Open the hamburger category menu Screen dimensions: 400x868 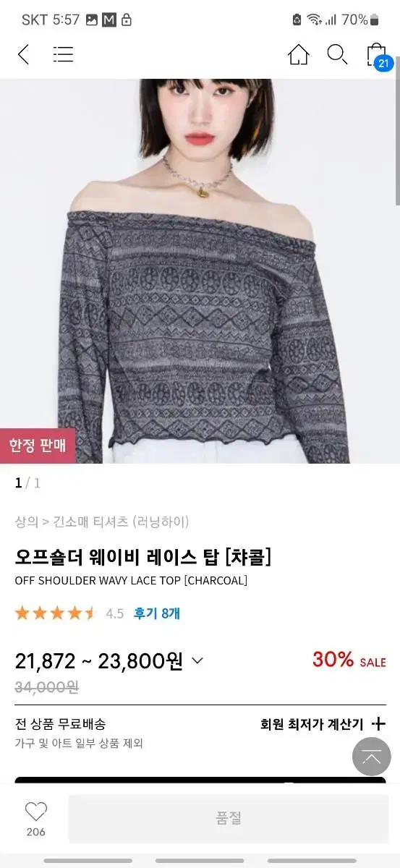point(64,54)
